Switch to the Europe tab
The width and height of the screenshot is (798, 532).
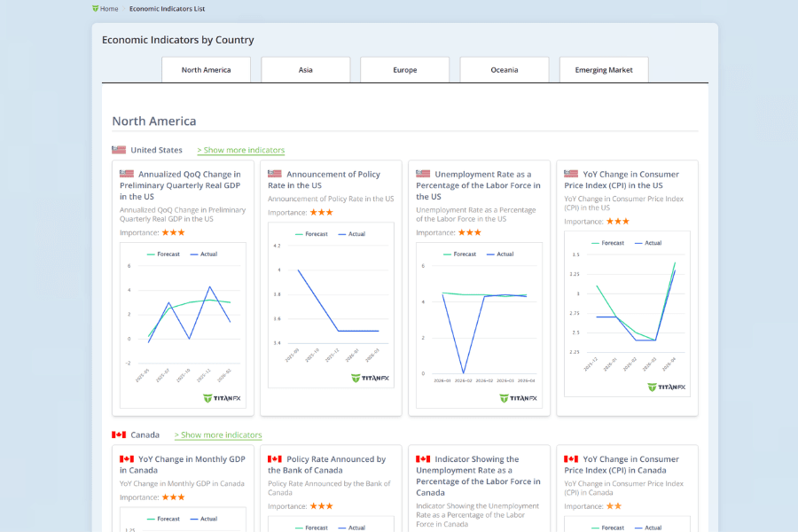coord(405,70)
